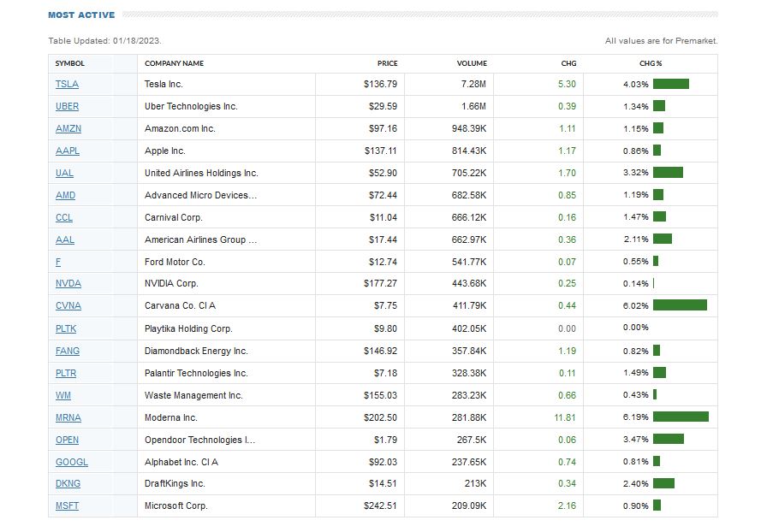
Task: Open the CVNA quote link
Action: (x=68, y=305)
